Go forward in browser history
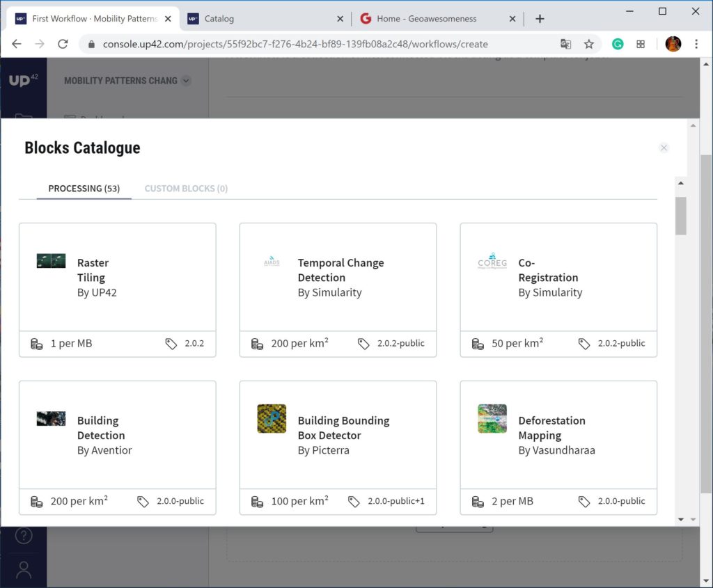 click(40, 44)
